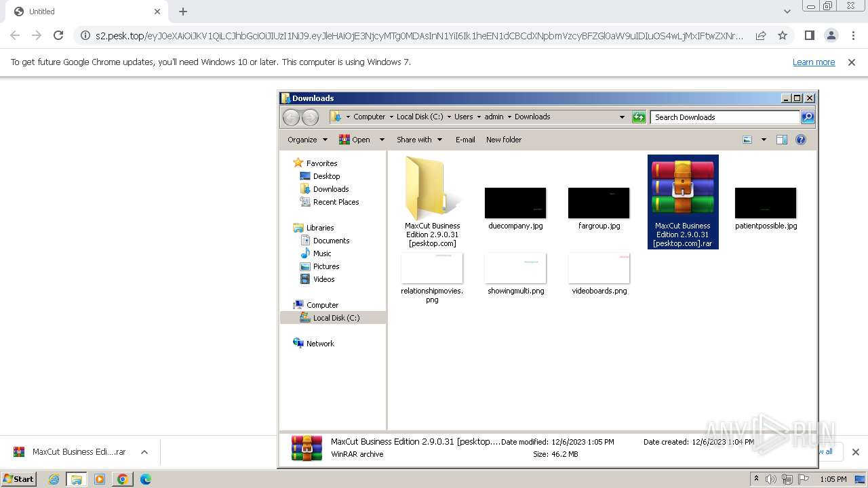Open download options chevron for MaxCut rar

(144, 452)
